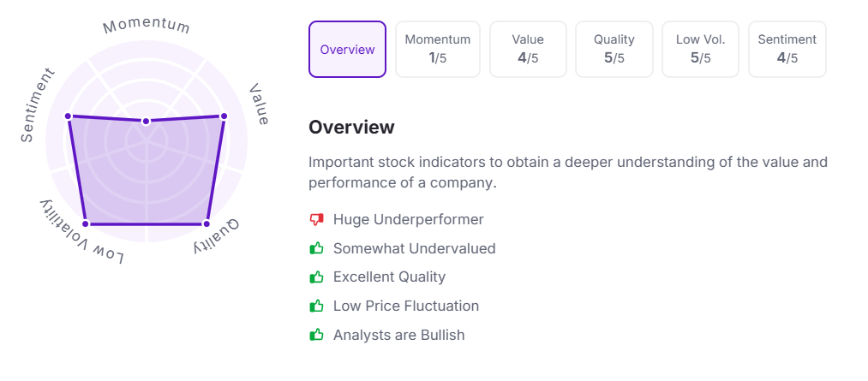Screen dimensions: 868x381
Task: Switch to the Value 4/5 tab
Action: [x=528, y=50]
